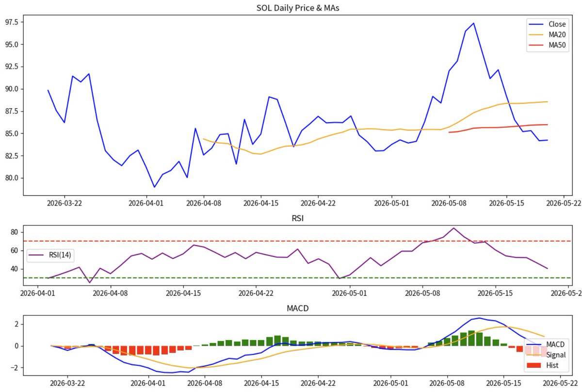Click the Close line low point near 79
Viewport: 582px width, 392px height.
[x=154, y=187]
